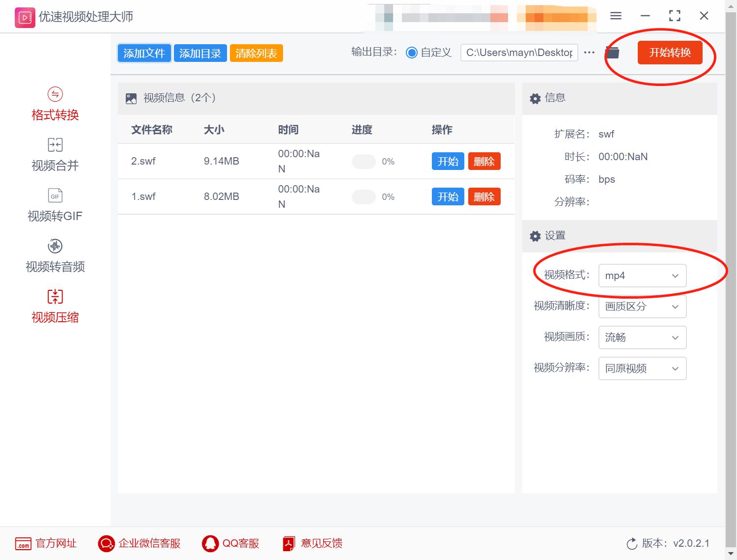This screenshot has height=560, width=737.
Task: Expand the 视频清晰度 dropdown
Action: (642, 307)
